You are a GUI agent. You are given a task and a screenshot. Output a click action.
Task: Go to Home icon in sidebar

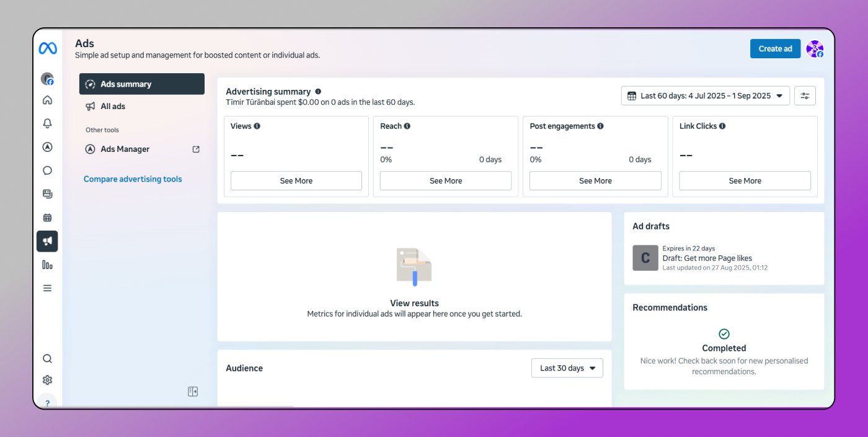(47, 100)
